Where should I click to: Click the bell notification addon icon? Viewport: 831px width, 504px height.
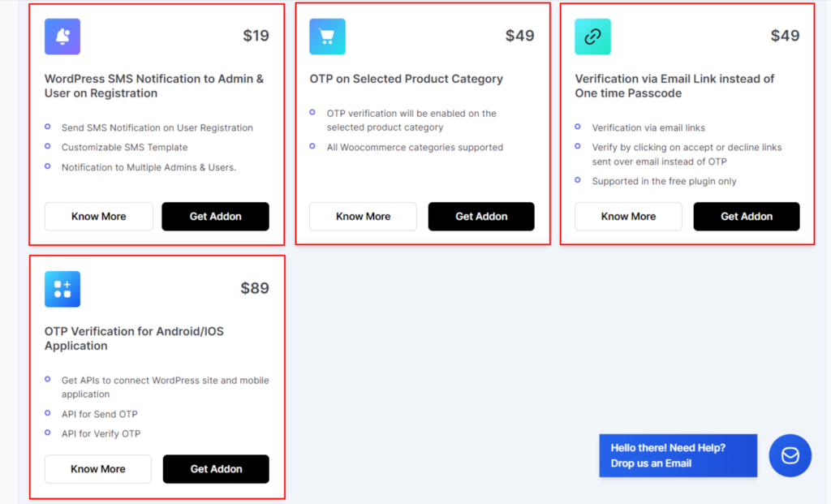[62, 37]
